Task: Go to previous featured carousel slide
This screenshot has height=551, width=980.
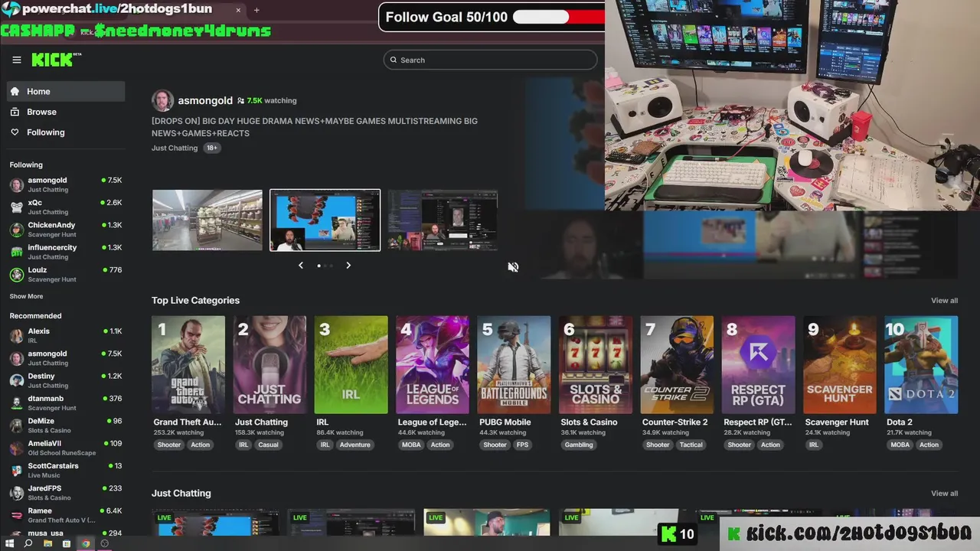Action: coord(301,266)
